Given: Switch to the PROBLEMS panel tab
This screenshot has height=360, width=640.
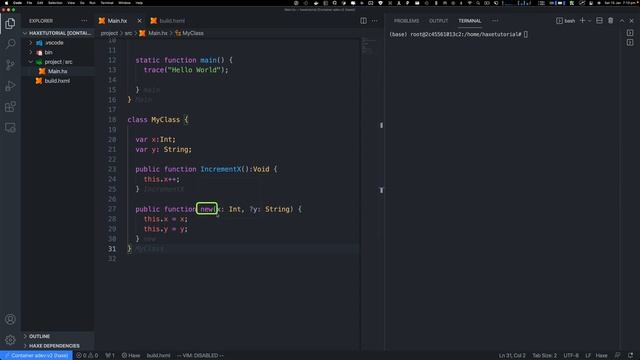Looking at the screenshot, I should pos(407,21).
